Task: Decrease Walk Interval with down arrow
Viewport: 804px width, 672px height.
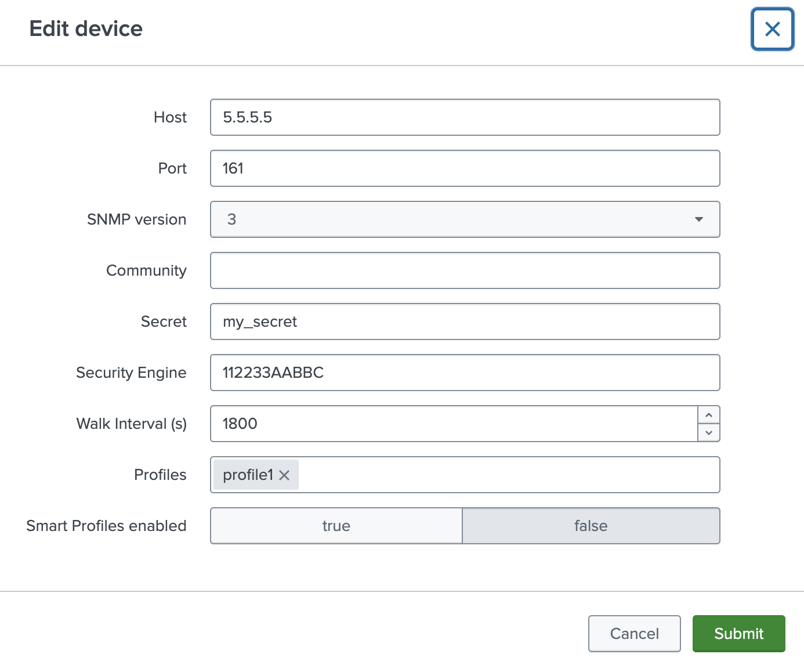Action: pos(708,433)
